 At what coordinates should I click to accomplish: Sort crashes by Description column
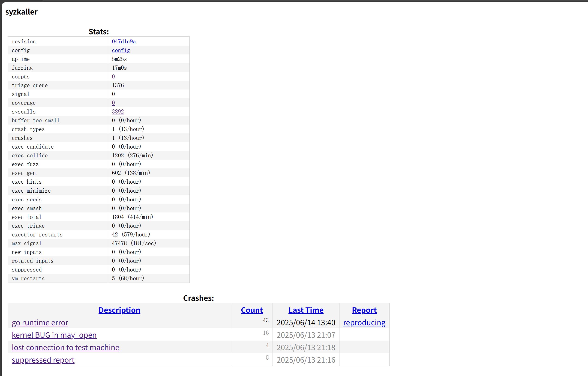coord(119,310)
